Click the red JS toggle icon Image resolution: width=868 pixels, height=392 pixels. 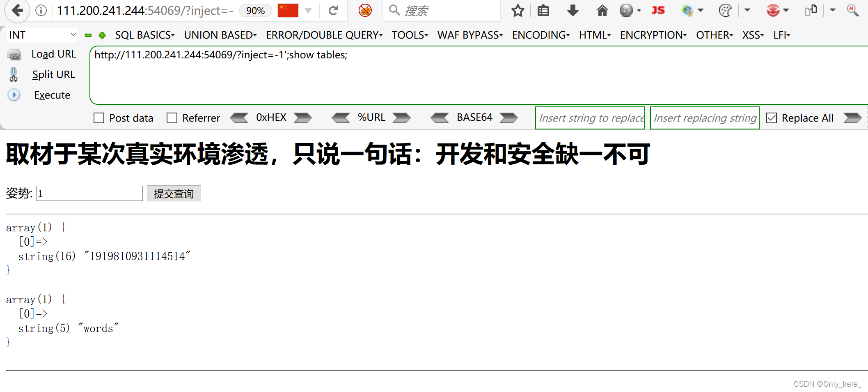pos(658,10)
